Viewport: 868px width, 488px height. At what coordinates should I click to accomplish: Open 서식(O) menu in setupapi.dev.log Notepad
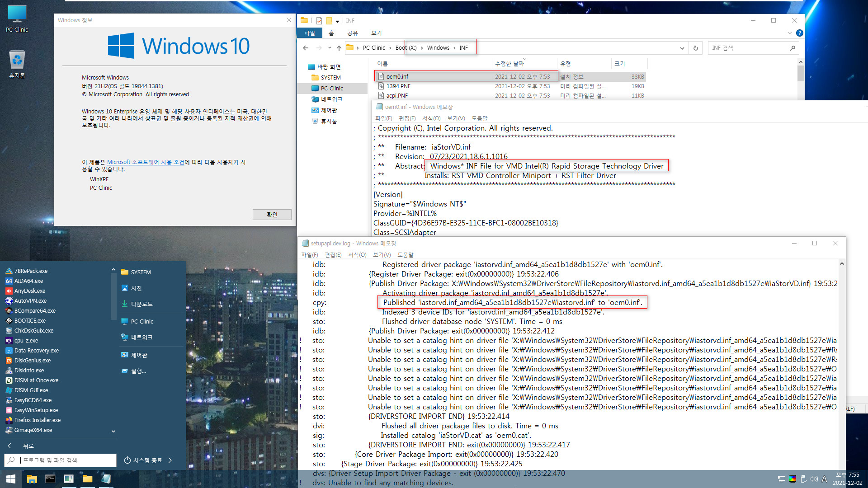point(357,255)
